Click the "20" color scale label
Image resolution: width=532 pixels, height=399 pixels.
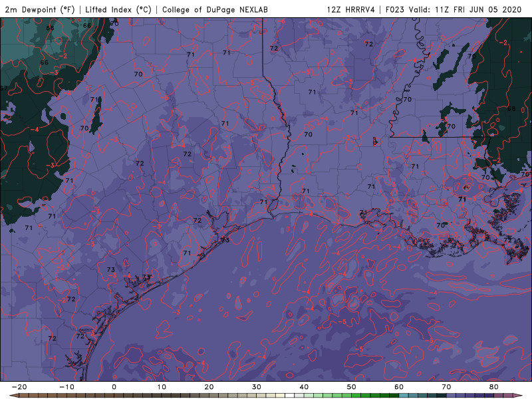point(209,387)
